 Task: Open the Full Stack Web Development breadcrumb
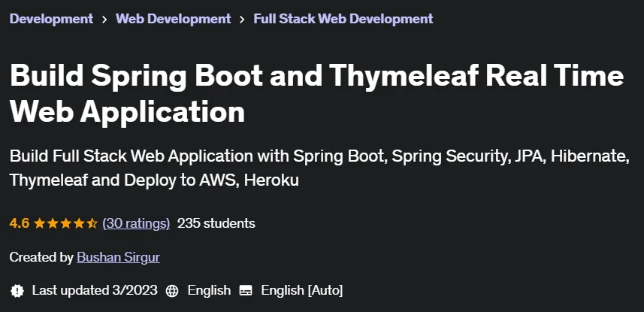[343, 19]
